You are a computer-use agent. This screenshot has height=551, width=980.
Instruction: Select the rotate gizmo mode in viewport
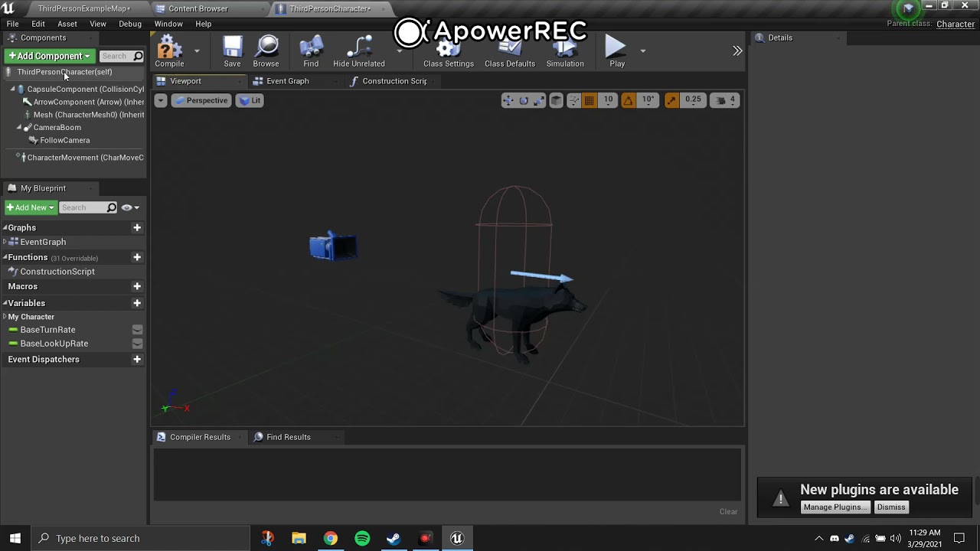point(524,100)
